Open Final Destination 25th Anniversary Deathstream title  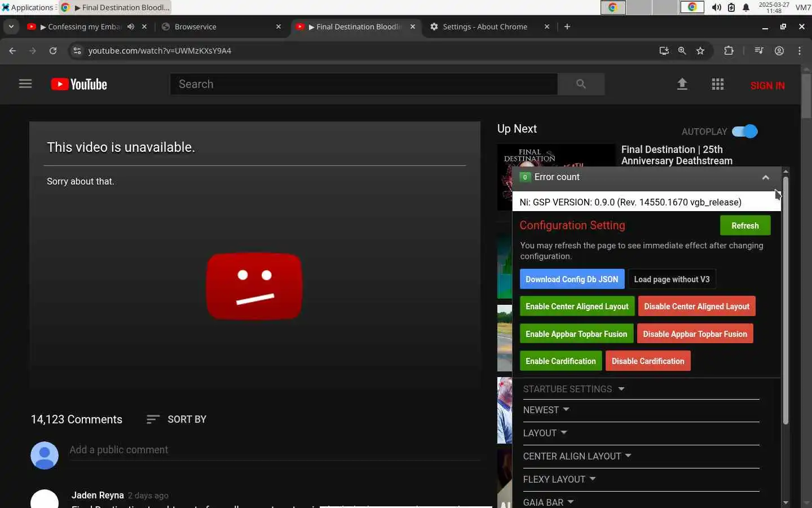point(677,155)
